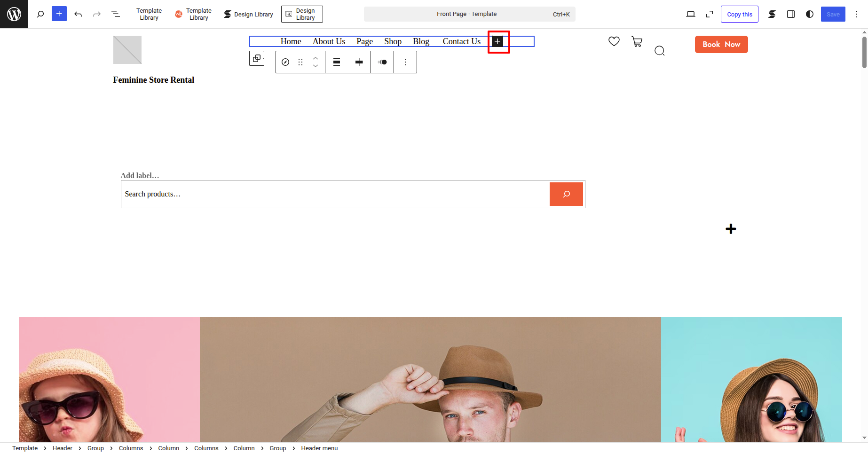Open the drag handle for Navigation block
This screenshot has width=868, height=454.
[x=300, y=62]
